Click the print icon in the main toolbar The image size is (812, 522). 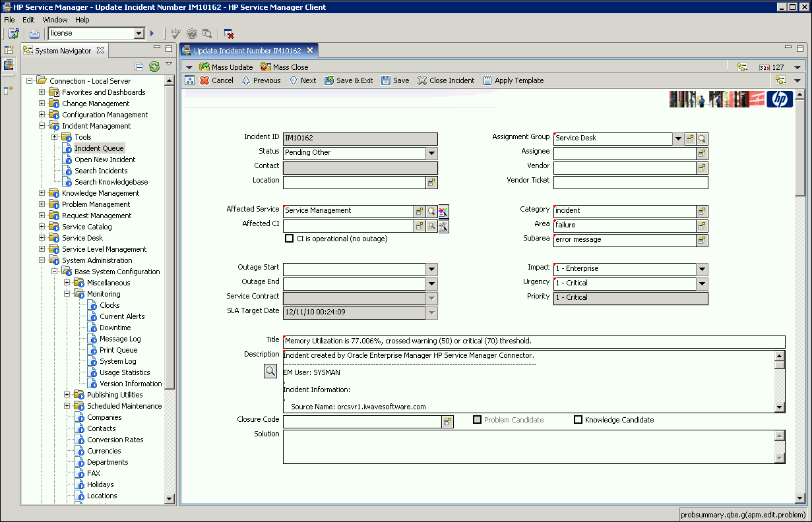point(34,33)
